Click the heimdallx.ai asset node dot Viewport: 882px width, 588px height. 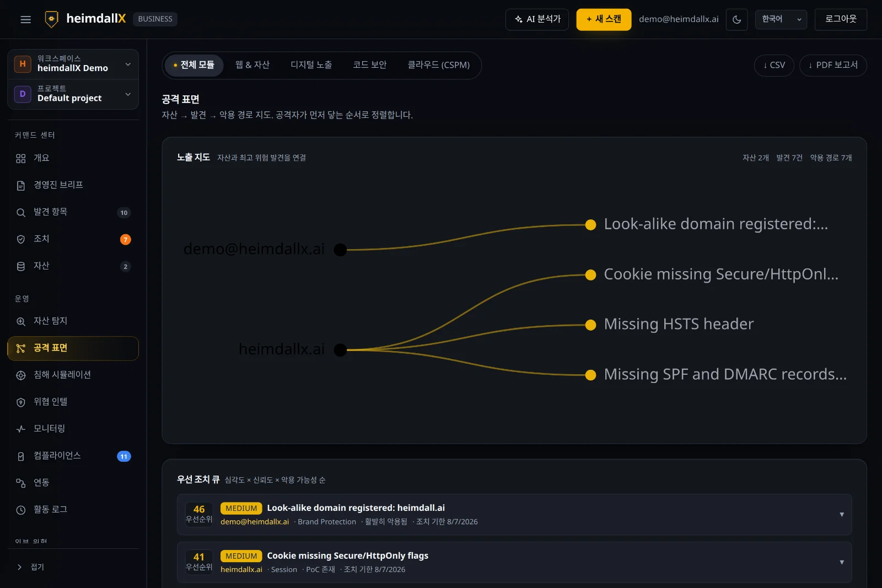tap(341, 350)
